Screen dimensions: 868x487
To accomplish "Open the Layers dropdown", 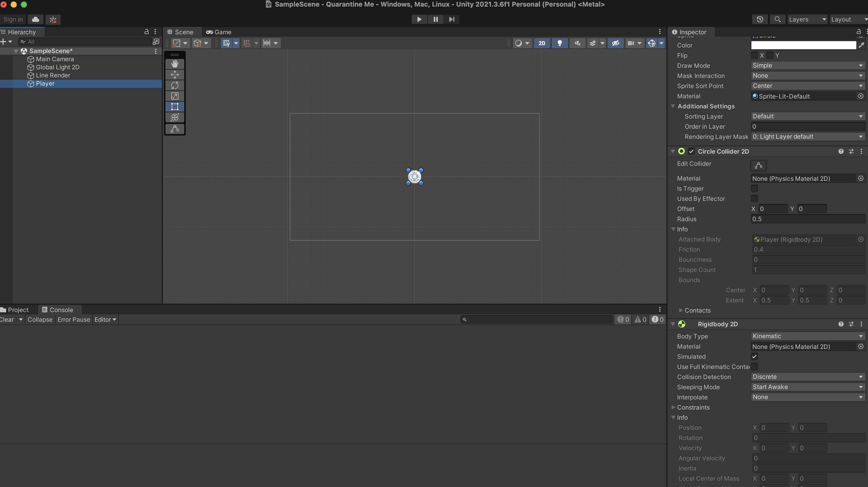I will pyautogui.click(x=807, y=20).
